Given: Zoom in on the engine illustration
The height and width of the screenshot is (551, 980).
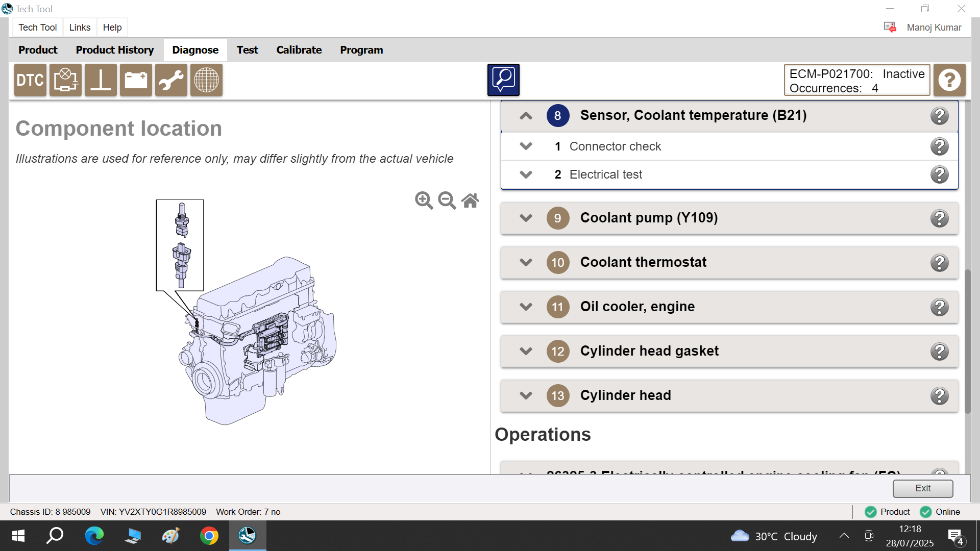Looking at the screenshot, I should pos(424,201).
